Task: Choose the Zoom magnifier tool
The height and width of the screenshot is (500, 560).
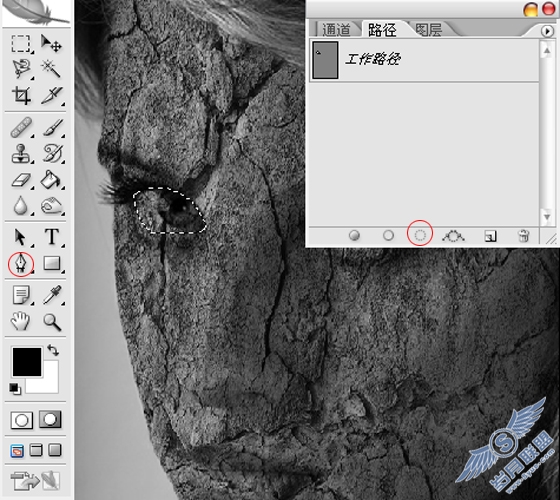Action: coord(52,321)
